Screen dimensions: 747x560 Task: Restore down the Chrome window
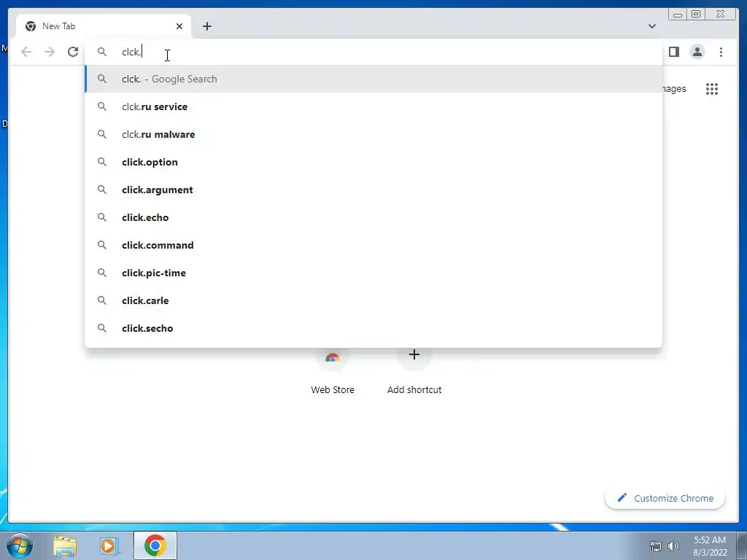pos(696,15)
